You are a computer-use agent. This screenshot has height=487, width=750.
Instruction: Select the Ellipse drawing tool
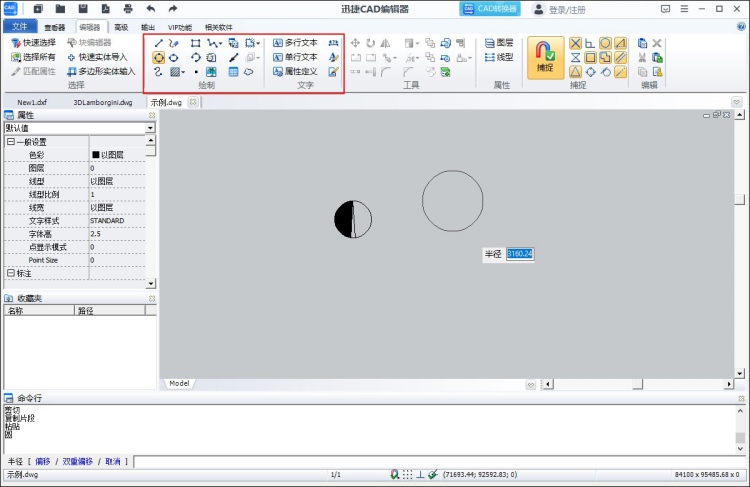pyautogui.click(x=174, y=58)
